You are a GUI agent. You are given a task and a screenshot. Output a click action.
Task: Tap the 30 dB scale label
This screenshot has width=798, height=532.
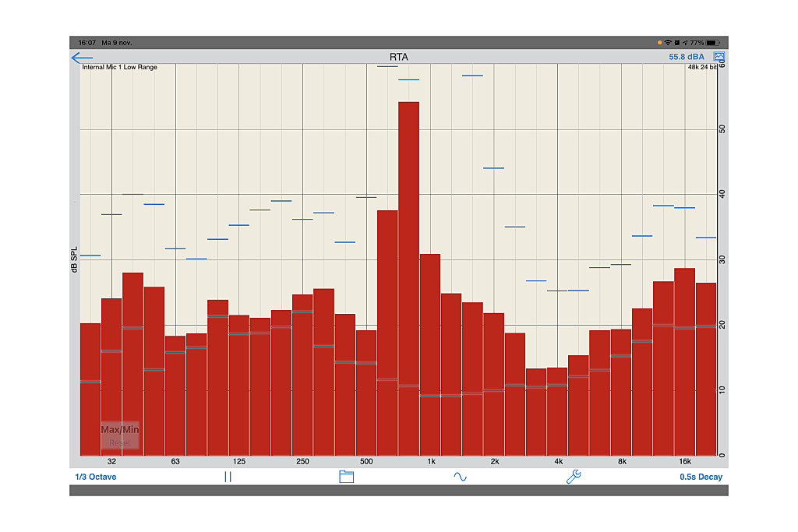pyautogui.click(x=722, y=259)
